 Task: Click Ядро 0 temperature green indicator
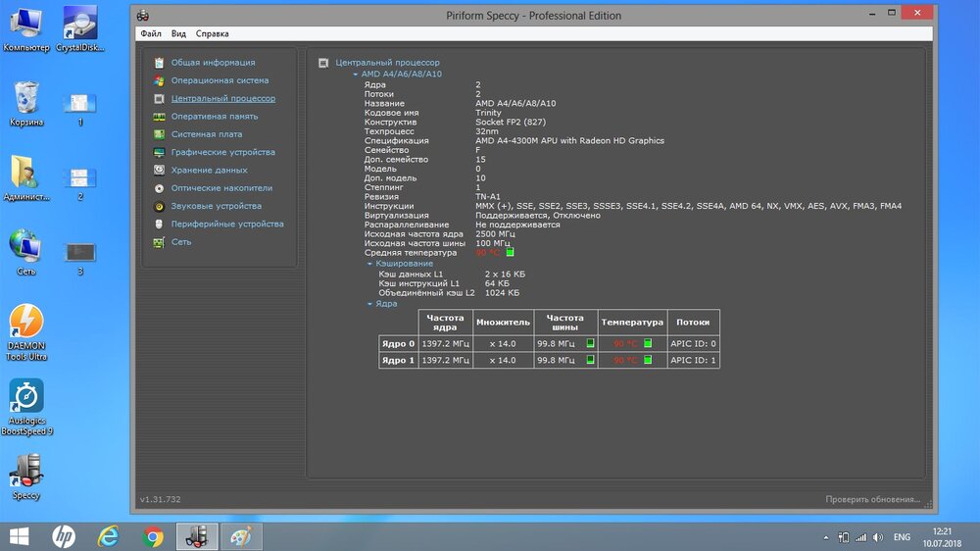point(648,343)
